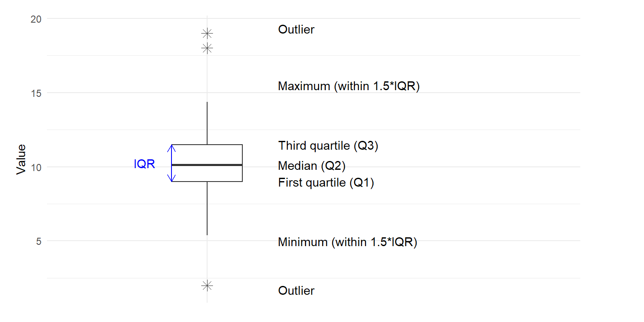Screen dimensions: 644x322
Task: Click the blue IQR label
Action: click(x=144, y=164)
